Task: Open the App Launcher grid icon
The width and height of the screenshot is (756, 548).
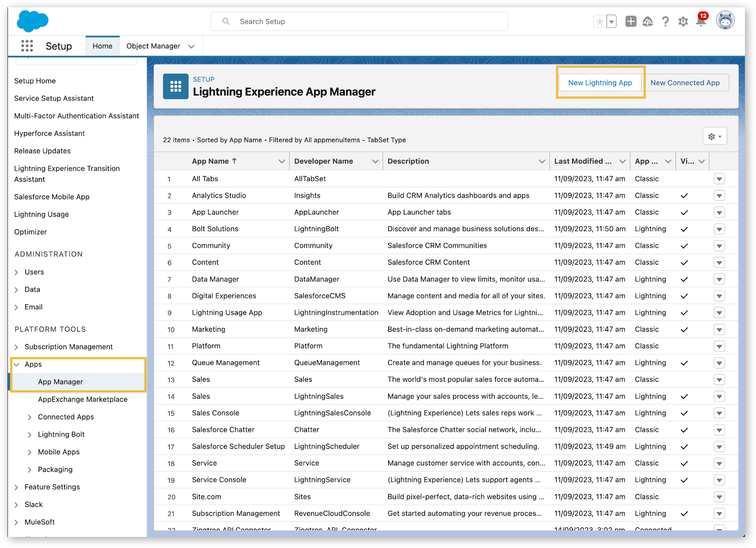Action: tap(27, 46)
